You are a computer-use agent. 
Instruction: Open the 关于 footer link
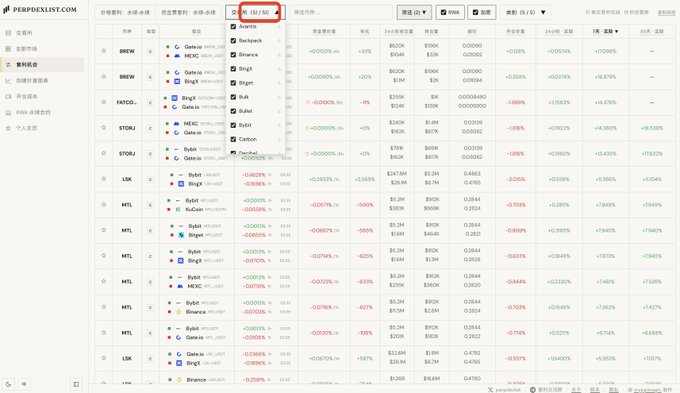pyautogui.click(x=576, y=390)
